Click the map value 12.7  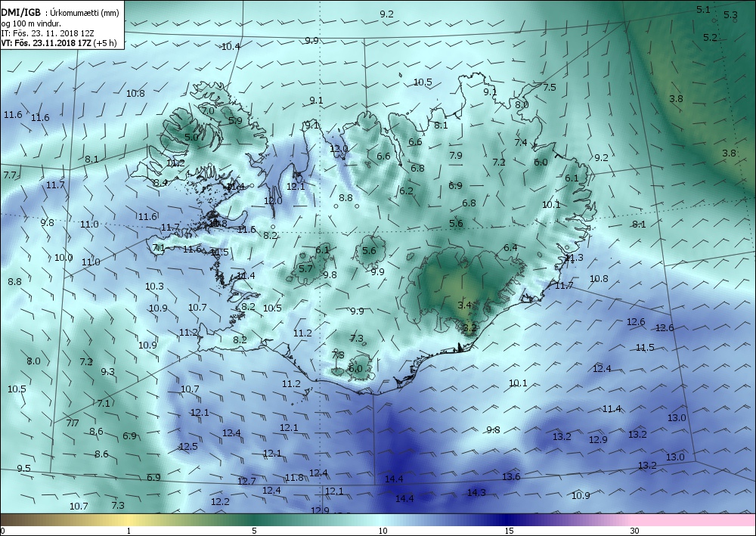[246, 481]
